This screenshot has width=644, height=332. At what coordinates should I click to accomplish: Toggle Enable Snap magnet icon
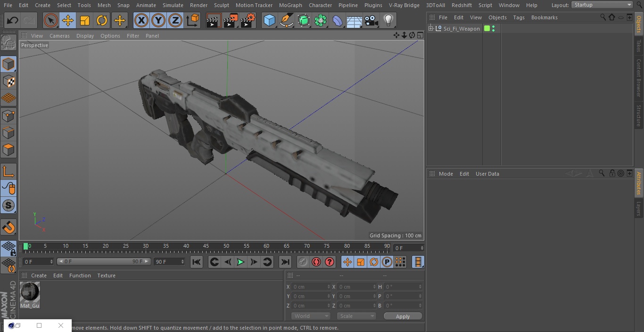click(x=8, y=227)
